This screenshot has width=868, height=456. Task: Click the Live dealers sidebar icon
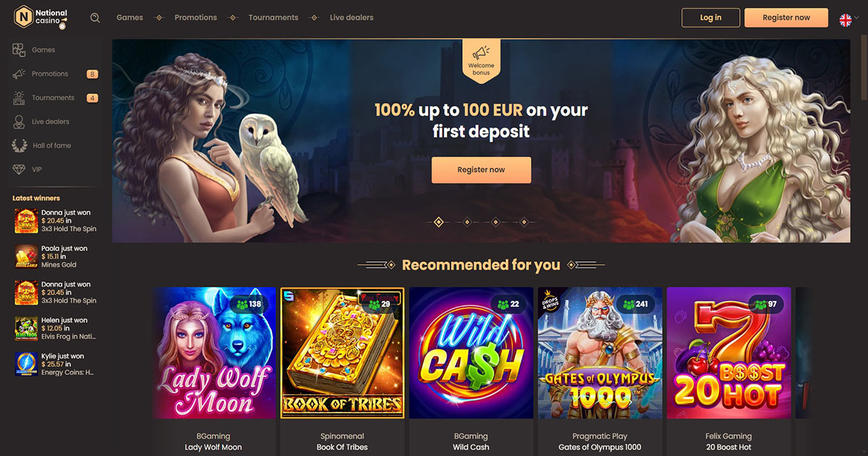pos(20,122)
